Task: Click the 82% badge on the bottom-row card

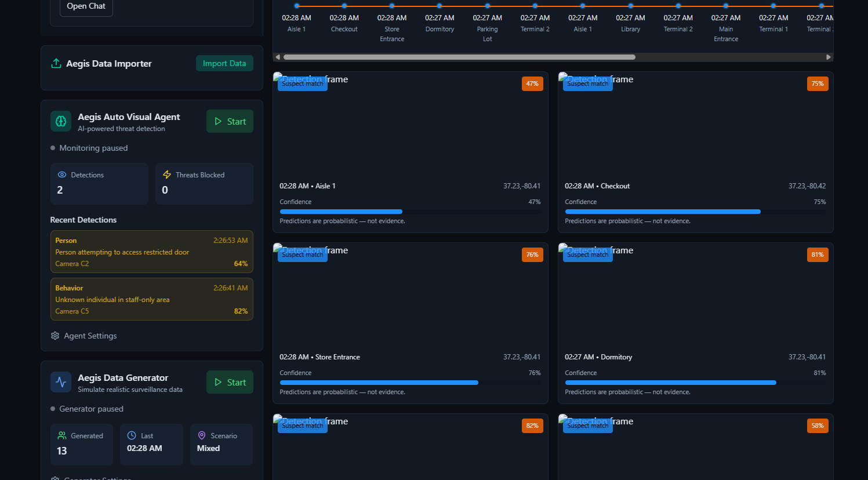Action: point(532,426)
